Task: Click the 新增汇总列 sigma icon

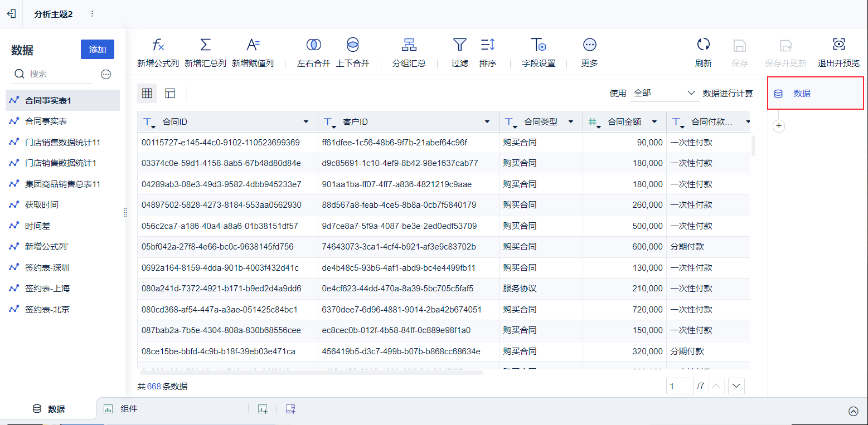Action: pyautogui.click(x=205, y=45)
